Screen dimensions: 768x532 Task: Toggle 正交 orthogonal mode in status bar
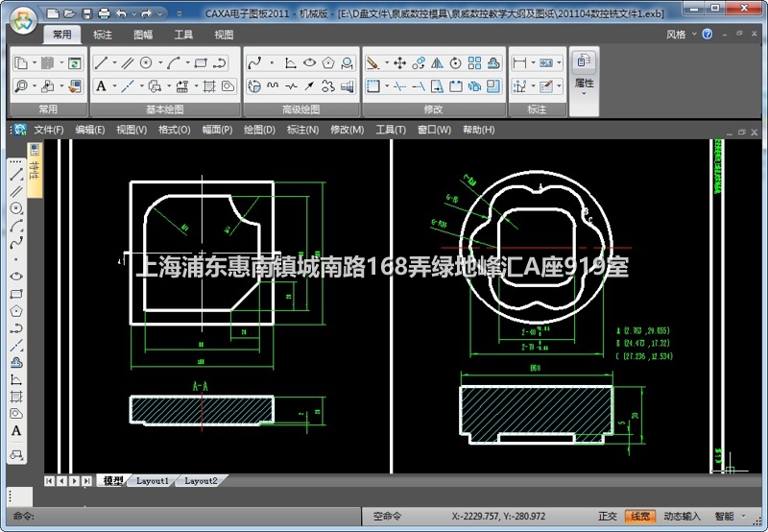pos(608,517)
